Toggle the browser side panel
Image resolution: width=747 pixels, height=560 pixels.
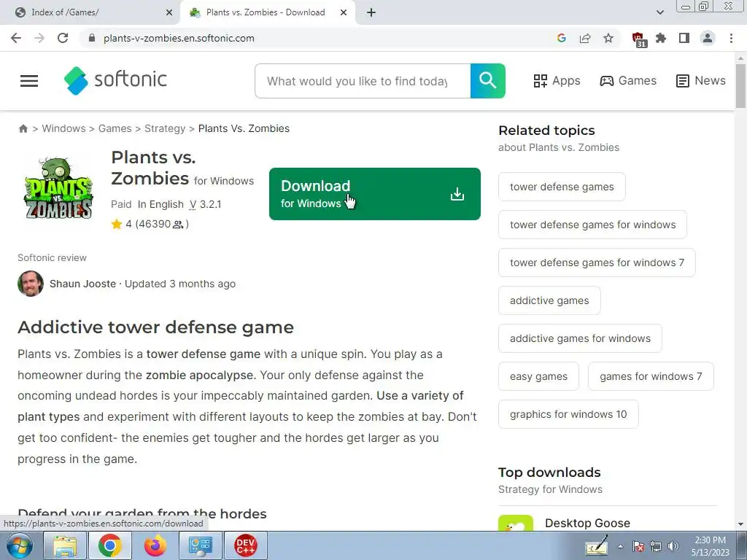(684, 38)
